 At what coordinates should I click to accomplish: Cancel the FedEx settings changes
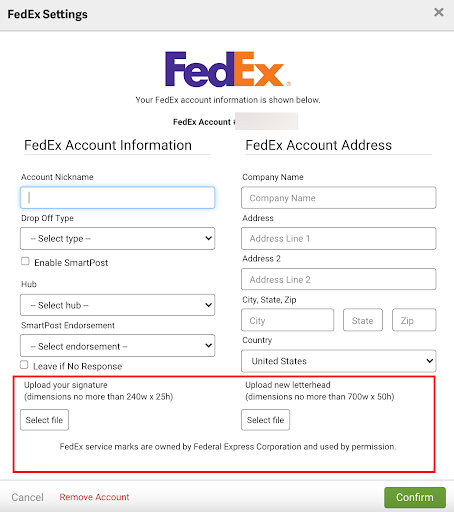click(x=27, y=497)
